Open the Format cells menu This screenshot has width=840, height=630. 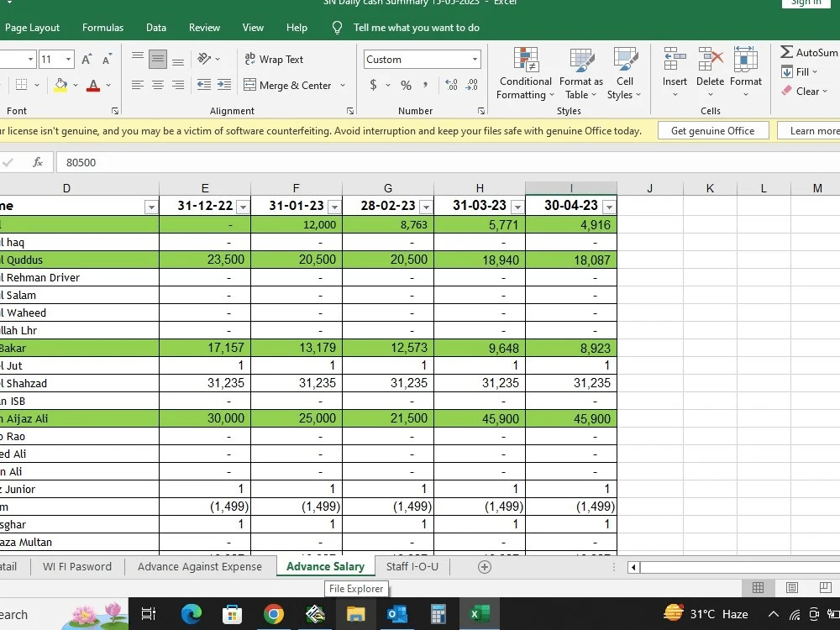click(745, 72)
